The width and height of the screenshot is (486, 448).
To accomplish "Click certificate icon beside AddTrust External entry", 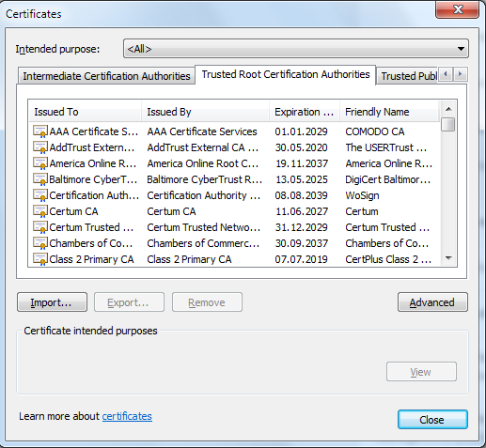I will click(x=40, y=147).
